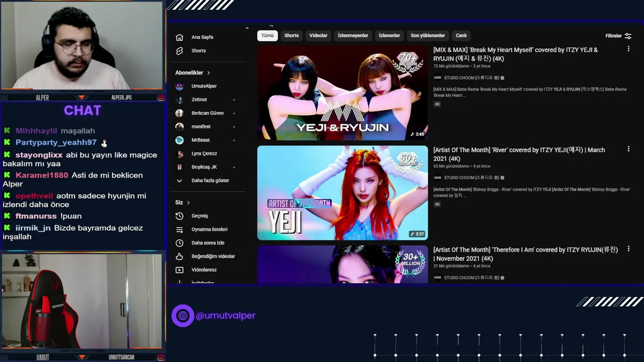Click MIhhhaylil chat username
Screen dimensions: 644x362
pyautogui.click(x=36, y=131)
